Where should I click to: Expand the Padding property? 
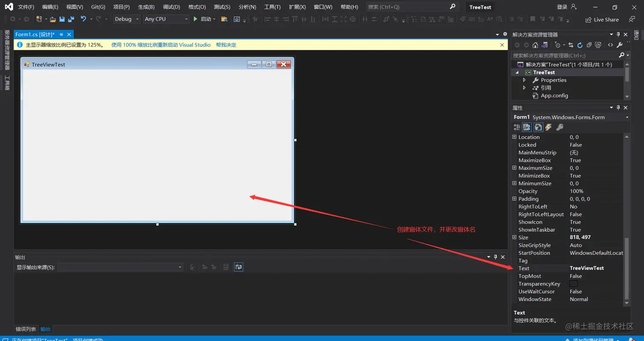[x=514, y=199]
